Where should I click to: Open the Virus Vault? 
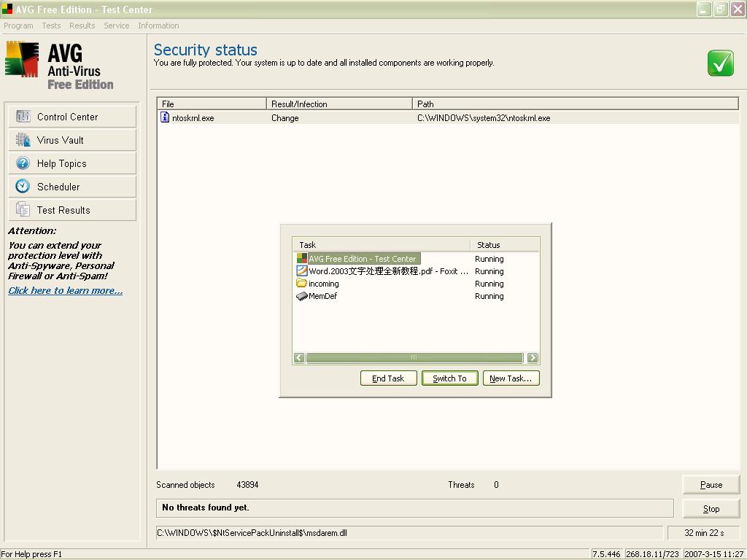tap(72, 139)
